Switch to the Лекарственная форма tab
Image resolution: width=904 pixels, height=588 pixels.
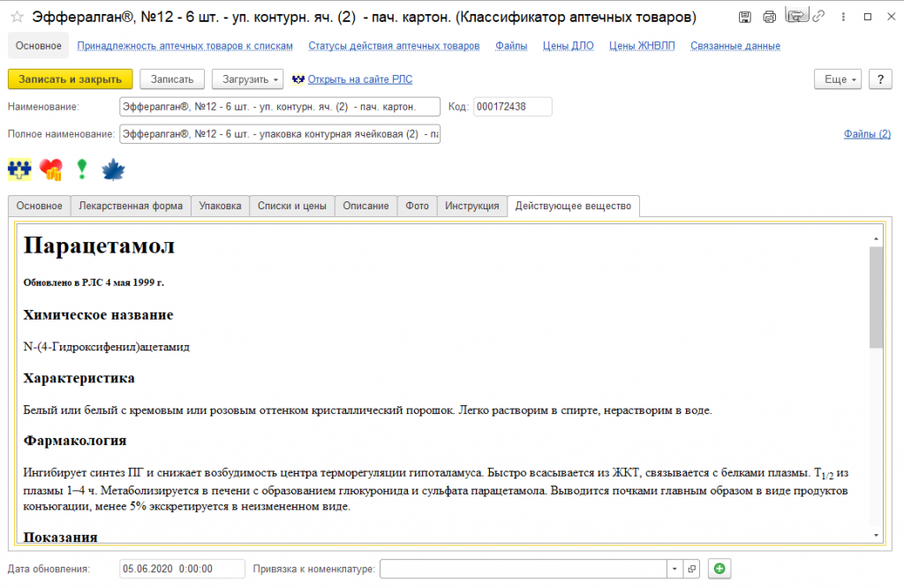pos(131,206)
